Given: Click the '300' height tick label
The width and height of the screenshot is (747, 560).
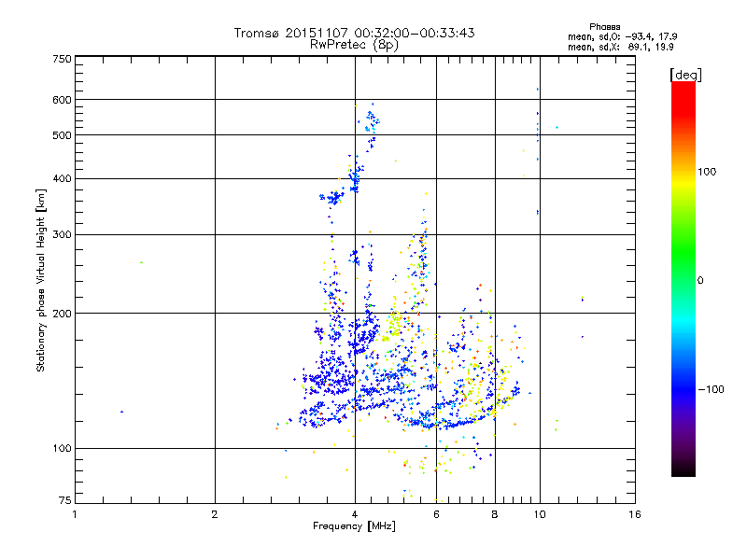Looking at the screenshot, I should pos(62,235).
